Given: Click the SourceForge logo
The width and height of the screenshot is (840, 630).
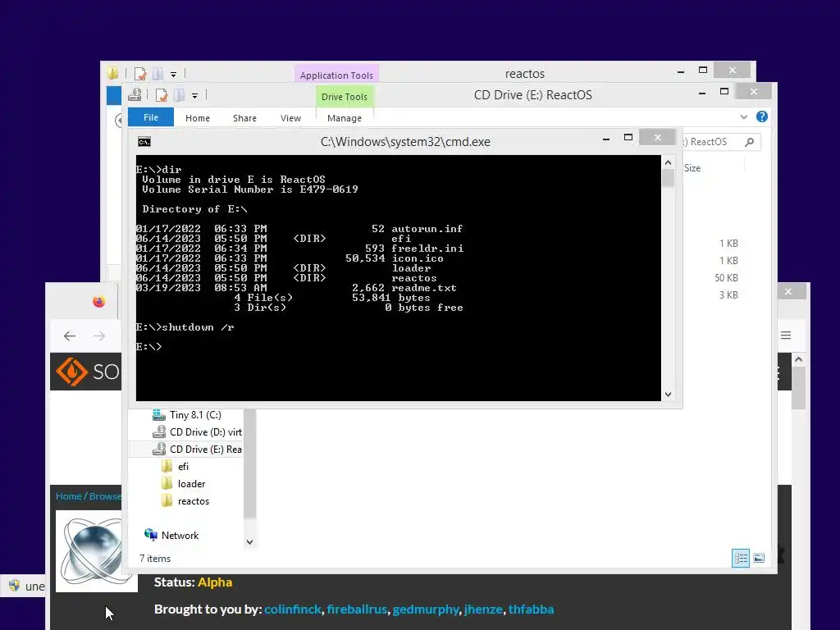Looking at the screenshot, I should (87, 372).
